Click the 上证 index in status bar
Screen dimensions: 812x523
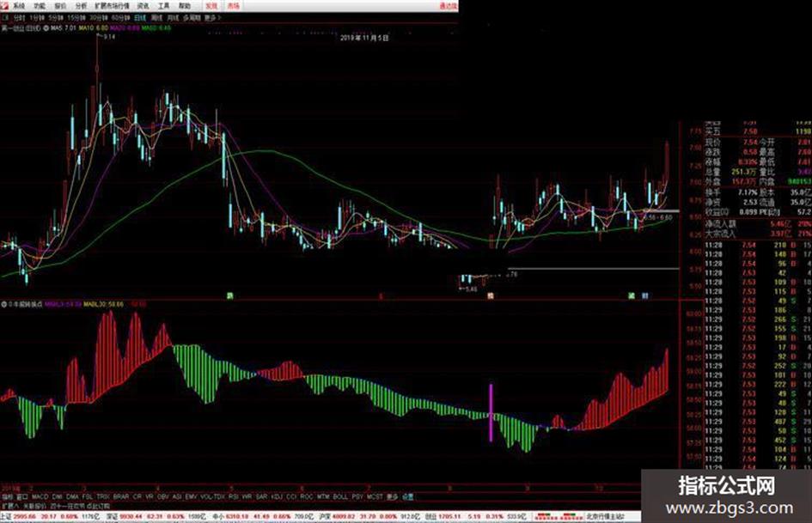tap(6, 516)
